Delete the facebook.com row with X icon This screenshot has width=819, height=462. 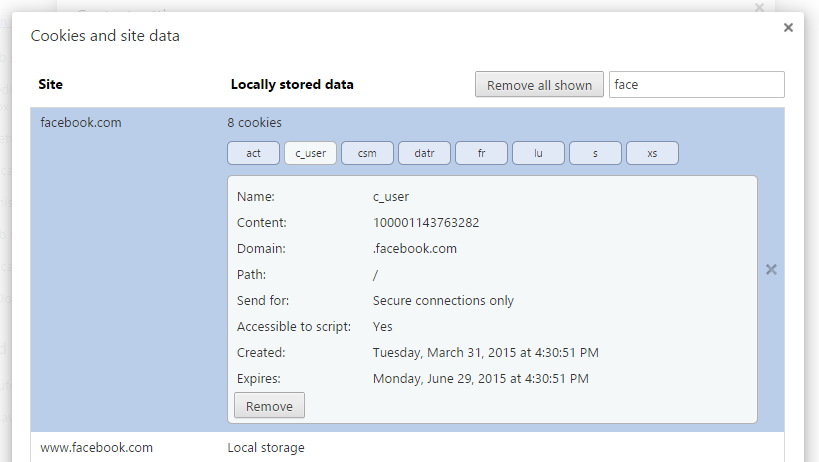click(771, 269)
